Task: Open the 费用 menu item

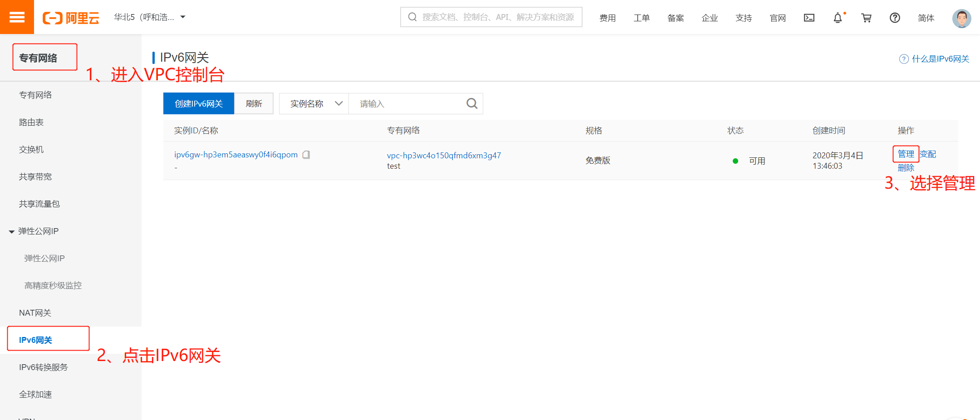Action: point(608,18)
